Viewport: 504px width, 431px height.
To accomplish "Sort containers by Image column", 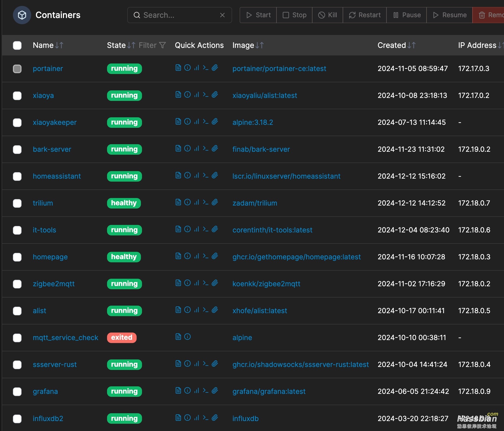I will (248, 45).
